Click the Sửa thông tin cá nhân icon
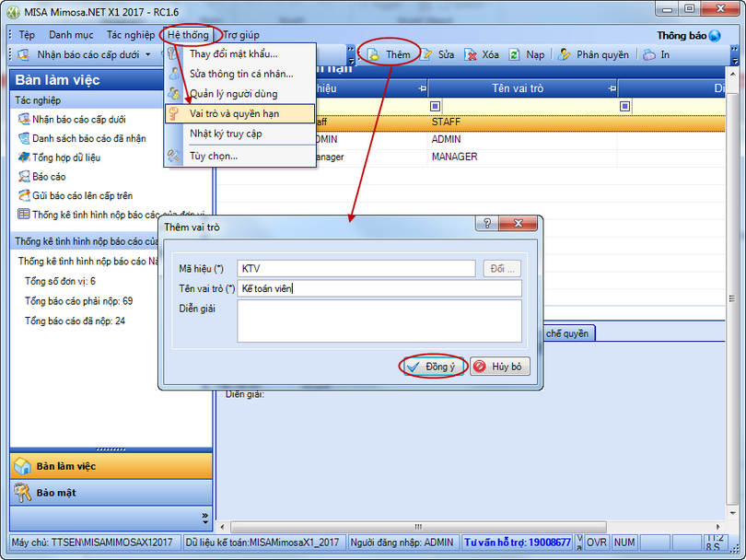This screenshot has height=560, width=746. coord(175,74)
